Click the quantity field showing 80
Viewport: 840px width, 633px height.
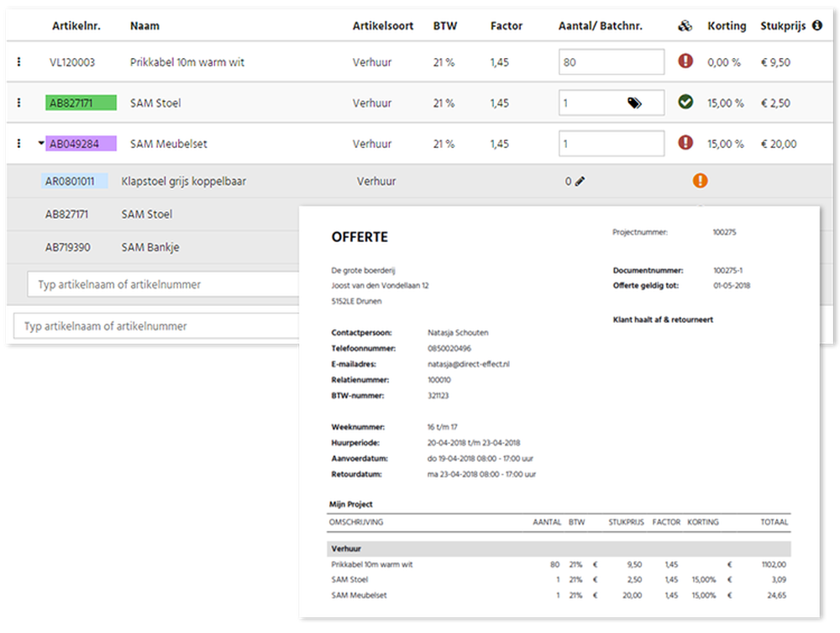[612, 62]
